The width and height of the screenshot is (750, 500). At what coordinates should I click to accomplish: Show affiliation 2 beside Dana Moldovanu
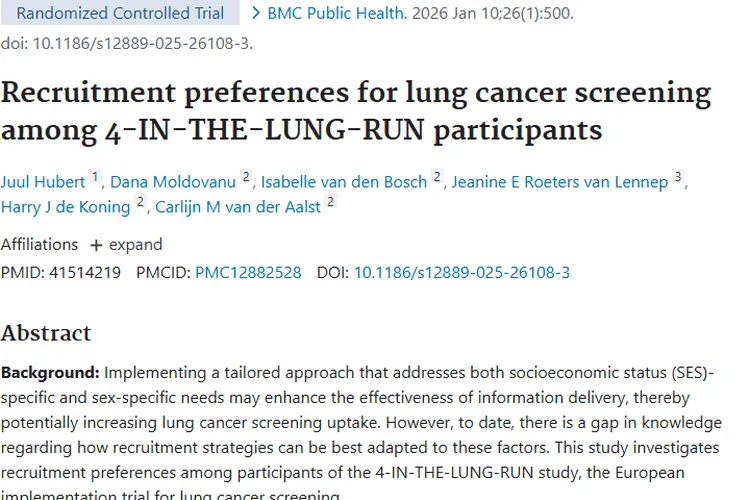(246, 178)
